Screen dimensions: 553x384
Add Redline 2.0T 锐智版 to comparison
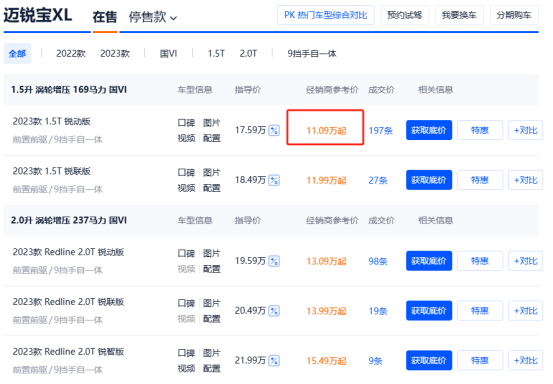pyautogui.click(x=525, y=360)
